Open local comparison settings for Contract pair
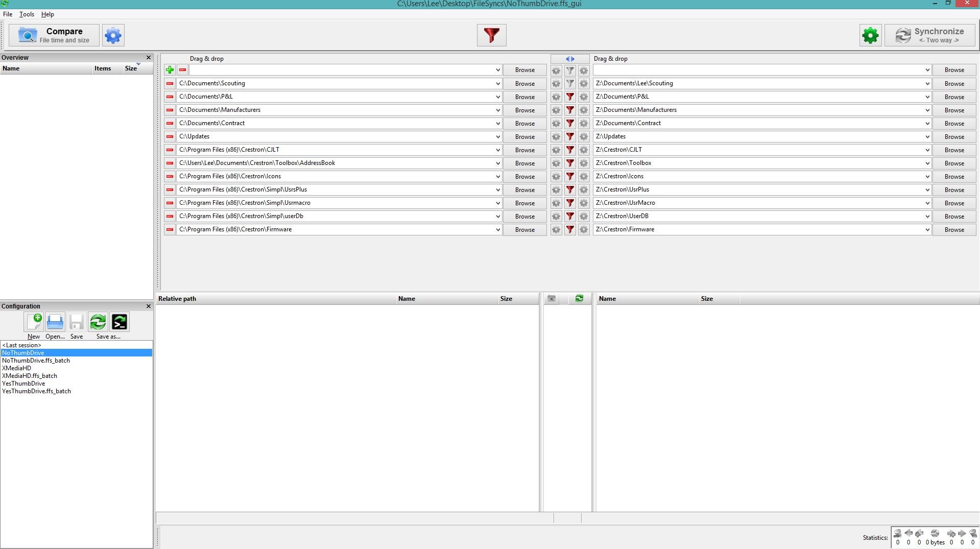The image size is (980, 549). point(556,123)
